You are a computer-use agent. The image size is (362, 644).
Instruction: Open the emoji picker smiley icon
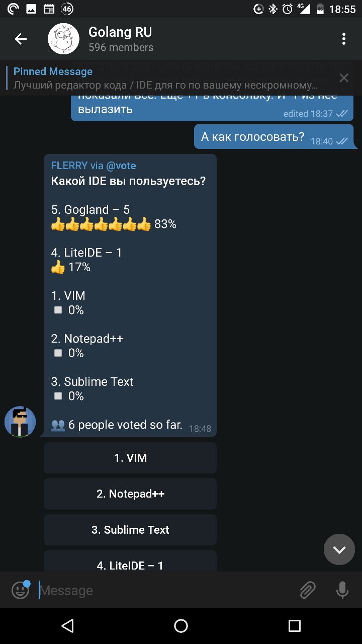click(20, 590)
